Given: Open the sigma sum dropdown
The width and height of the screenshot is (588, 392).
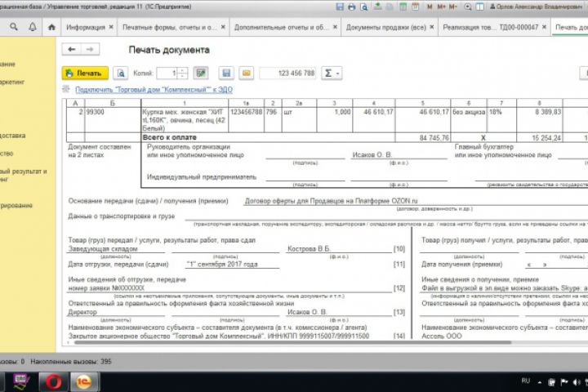Looking at the screenshot, I should [x=332, y=73].
